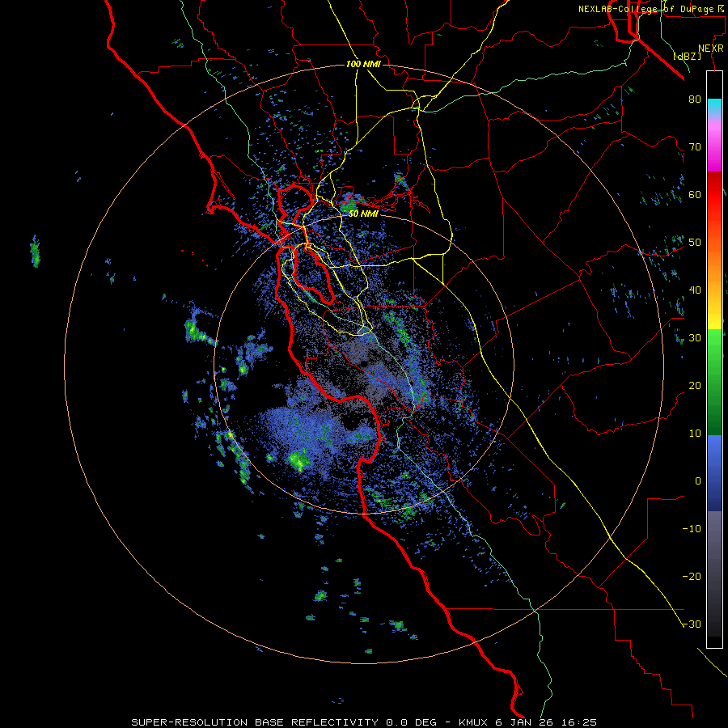Viewport: 728px width, 728px height.
Task: Click the 30 value on the dBZ scale
Action: click(695, 338)
